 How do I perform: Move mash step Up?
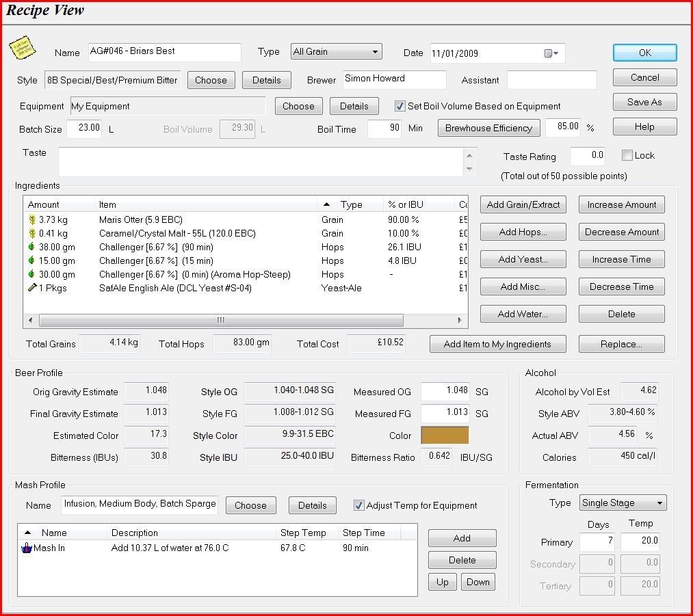443,582
